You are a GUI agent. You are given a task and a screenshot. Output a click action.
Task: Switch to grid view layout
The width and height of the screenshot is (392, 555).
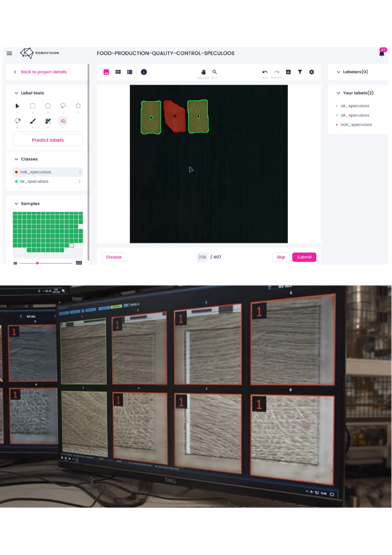pos(118,72)
